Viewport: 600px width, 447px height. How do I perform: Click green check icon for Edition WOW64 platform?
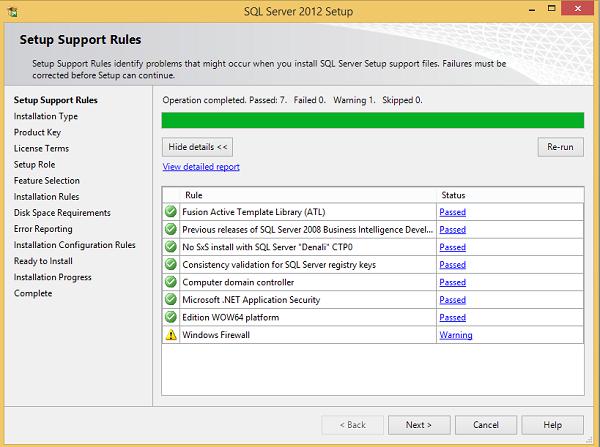tap(171, 317)
